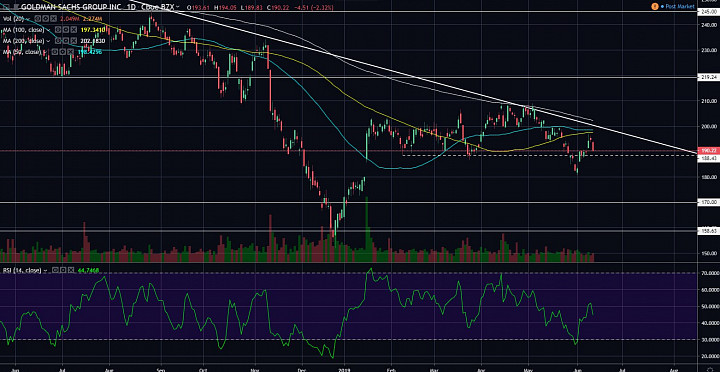Select the MA (200, close) indicator label

click(x=23, y=41)
